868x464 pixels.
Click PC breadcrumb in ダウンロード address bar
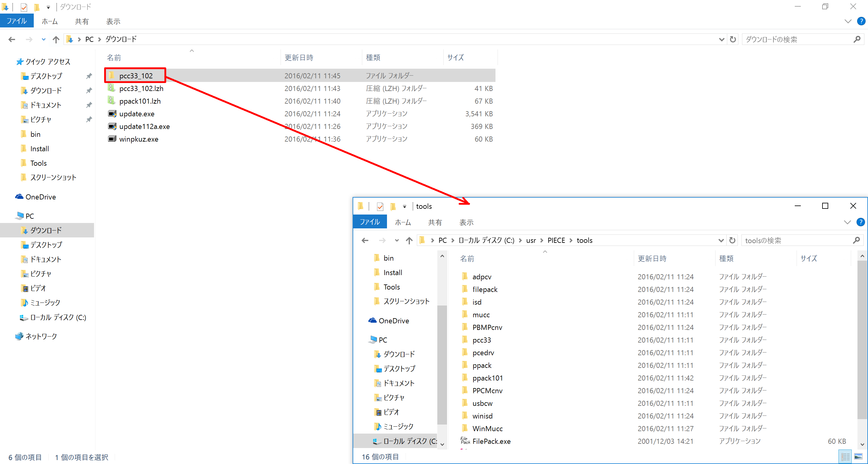89,39
